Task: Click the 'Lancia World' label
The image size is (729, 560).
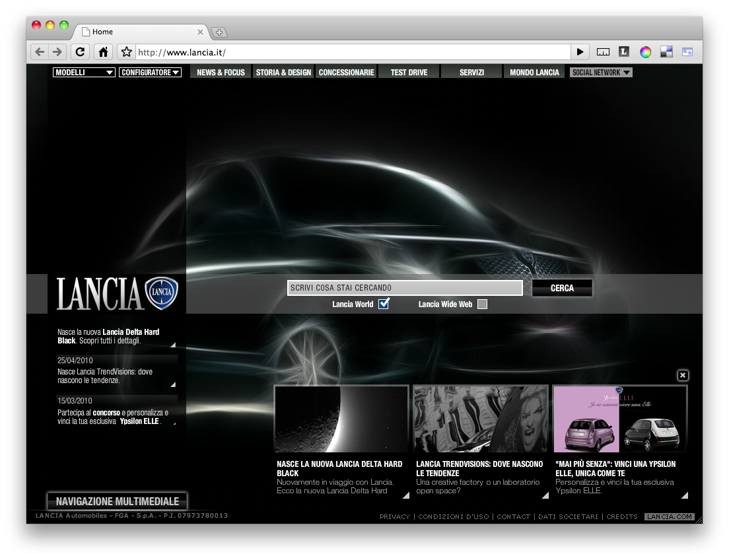Action: pos(353,304)
